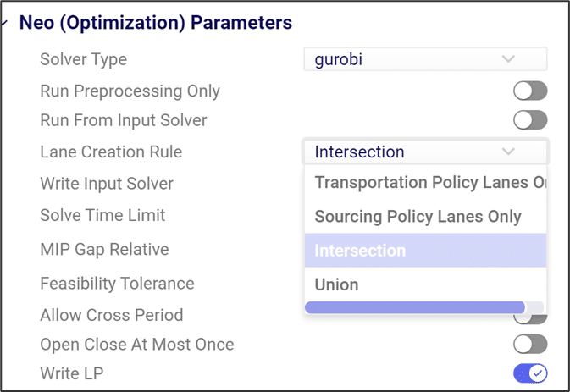Click the MIP Gap Relative label
The height and width of the screenshot is (392, 570).
104,250
